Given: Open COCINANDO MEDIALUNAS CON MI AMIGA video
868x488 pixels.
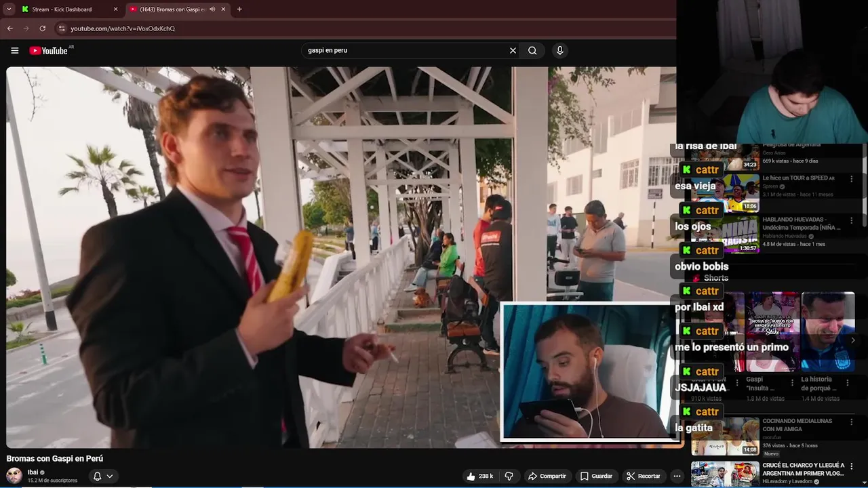Looking at the screenshot, I should point(797,425).
